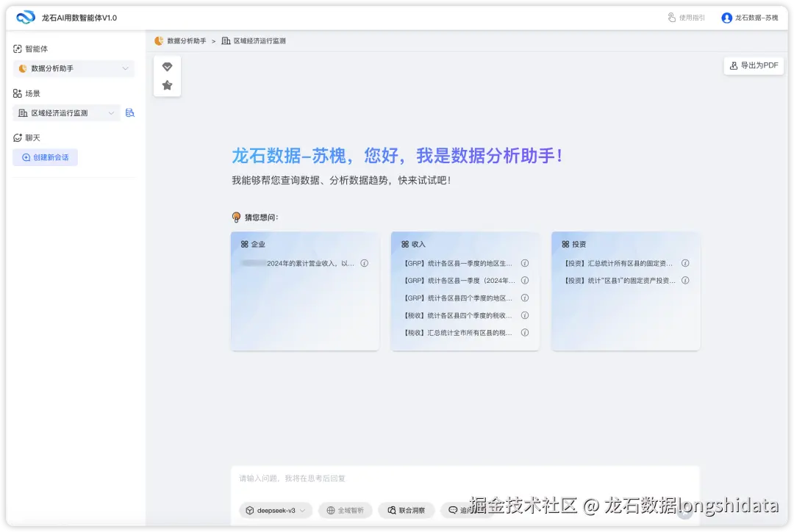
Task: Toggle the 全域智析 mode
Action: click(x=346, y=510)
